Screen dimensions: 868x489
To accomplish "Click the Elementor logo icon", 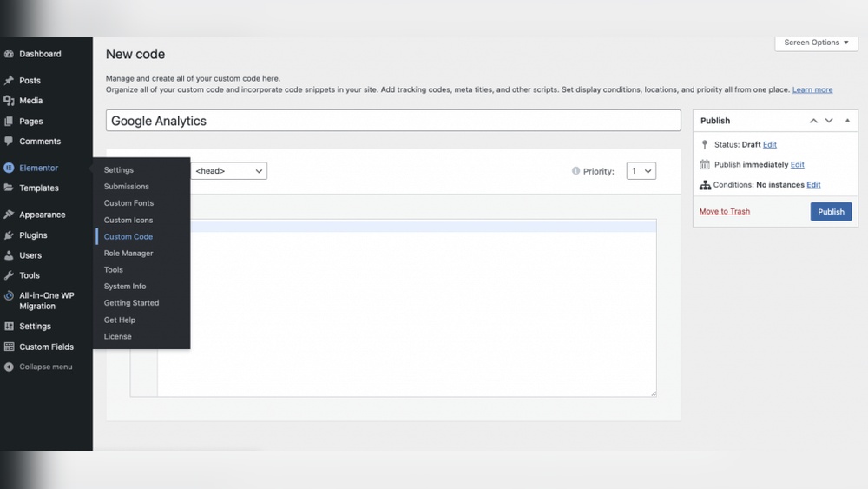I will 9,168.
